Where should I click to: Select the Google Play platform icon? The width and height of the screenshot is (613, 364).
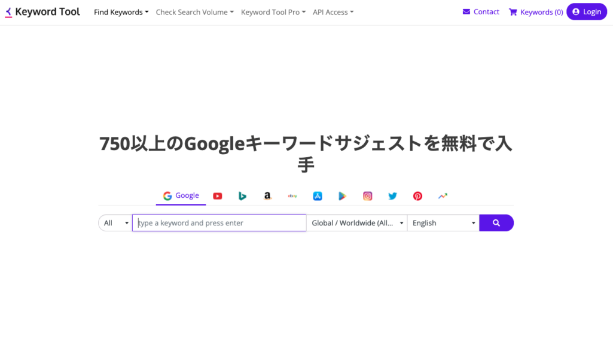coord(342,195)
